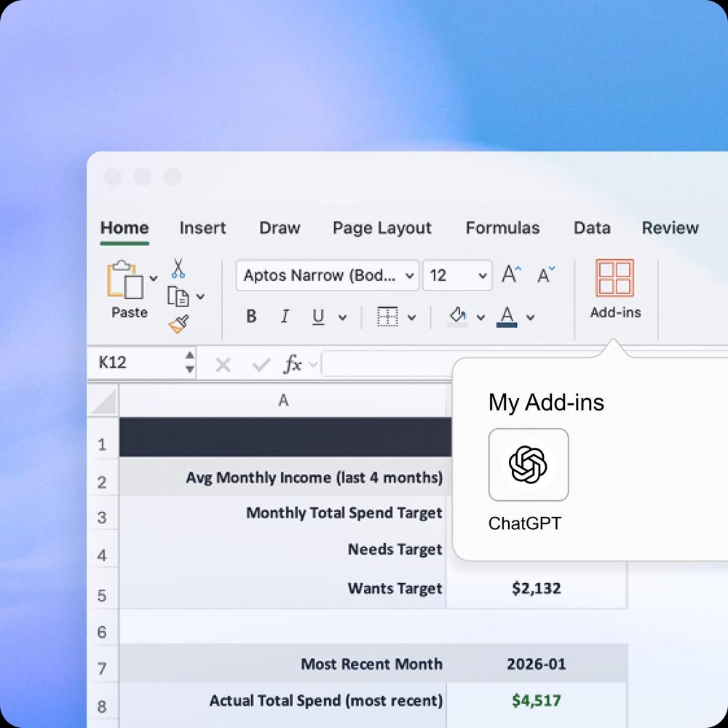Click cell 'Wants Target'
Viewport: 728px width, 728px height.
coord(283,588)
